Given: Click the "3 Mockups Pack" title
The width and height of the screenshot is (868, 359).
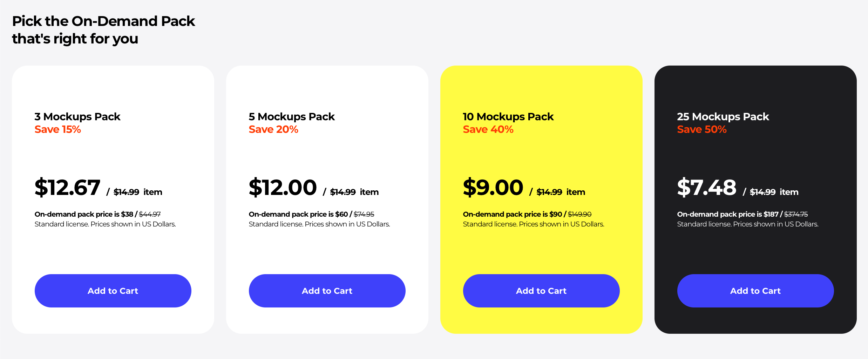Looking at the screenshot, I should [77, 116].
